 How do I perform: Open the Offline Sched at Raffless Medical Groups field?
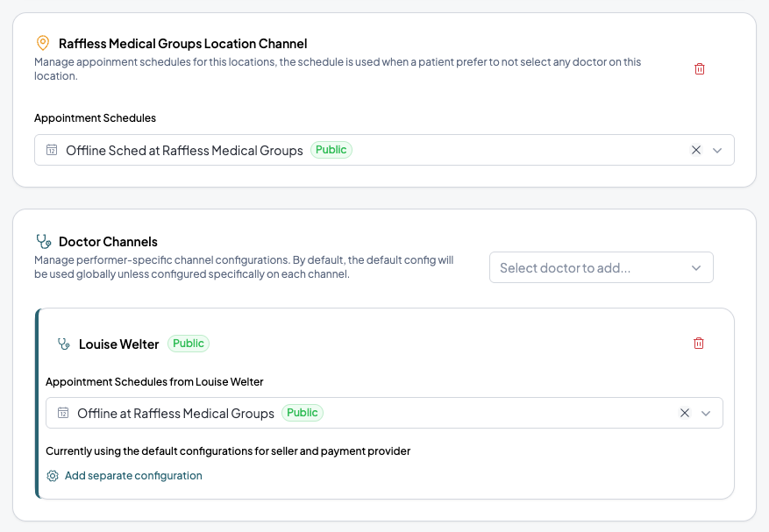click(x=384, y=150)
